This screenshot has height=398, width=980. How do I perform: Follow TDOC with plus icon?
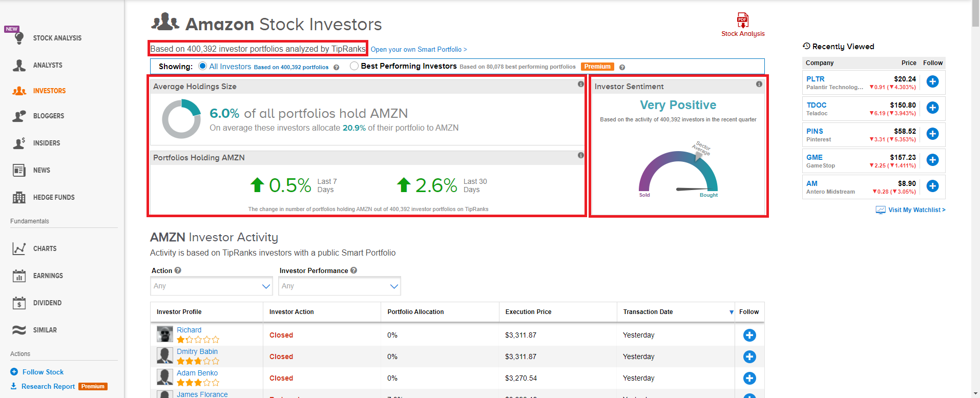tap(932, 108)
